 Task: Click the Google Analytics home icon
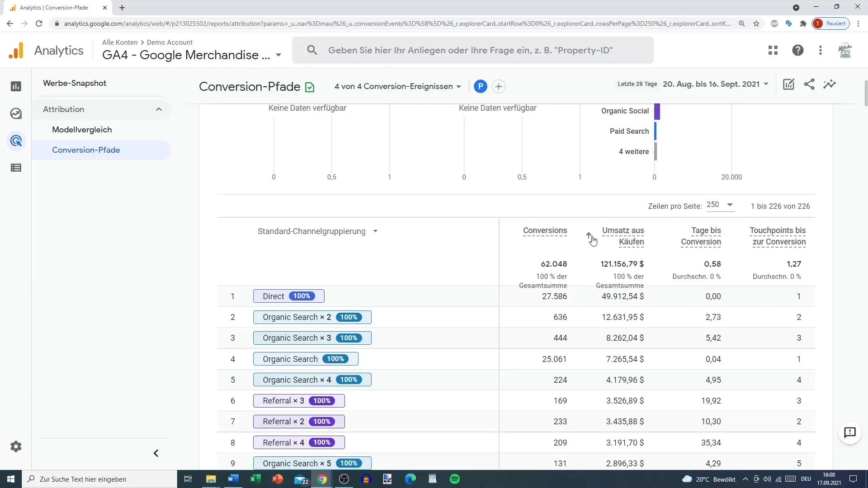click(x=16, y=50)
